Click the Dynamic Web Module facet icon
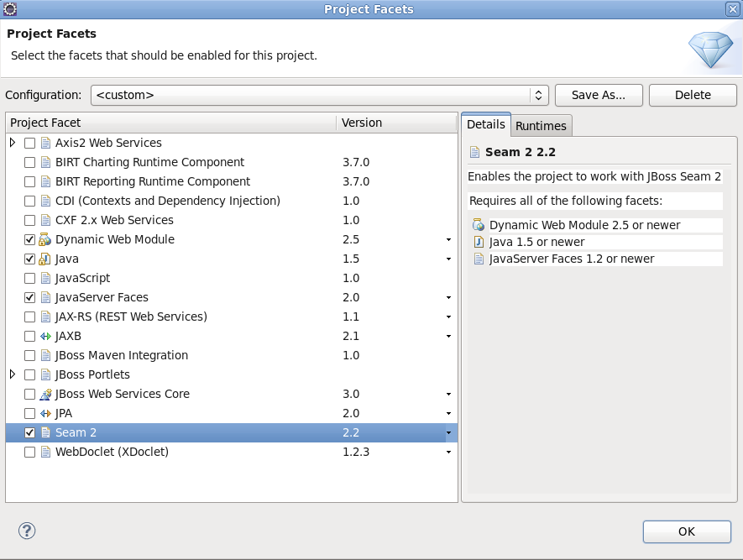The width and height of the screenshot is (743, 560). click(45, 240)
